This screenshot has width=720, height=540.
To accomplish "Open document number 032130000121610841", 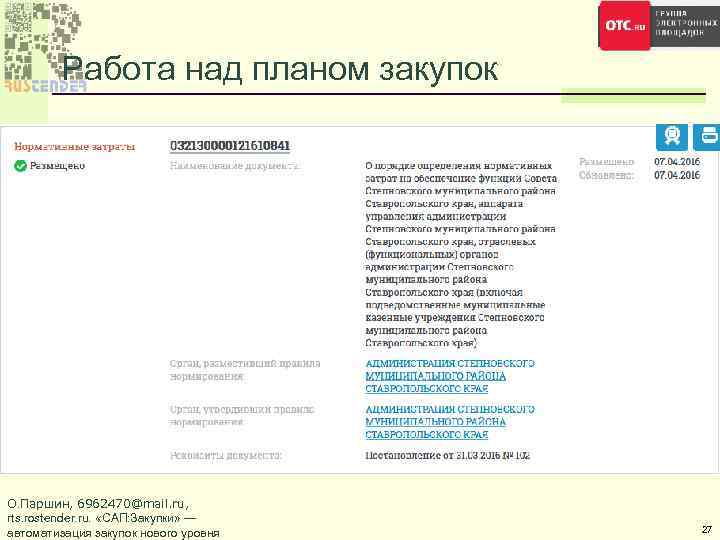I will click(230, 146).
